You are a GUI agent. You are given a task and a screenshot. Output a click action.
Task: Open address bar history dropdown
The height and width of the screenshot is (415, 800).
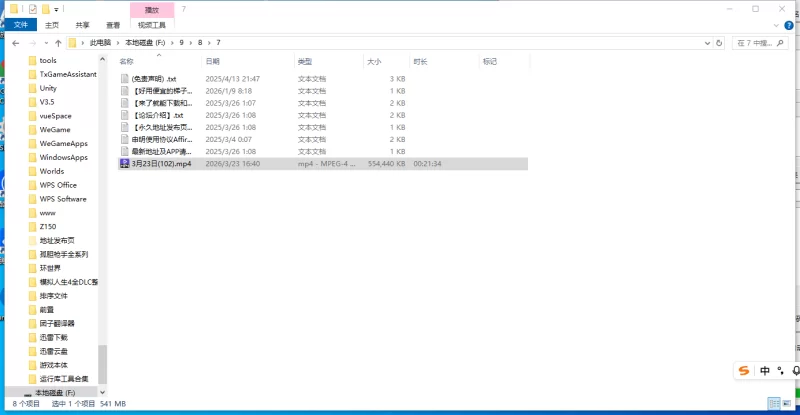click(707, 43)
